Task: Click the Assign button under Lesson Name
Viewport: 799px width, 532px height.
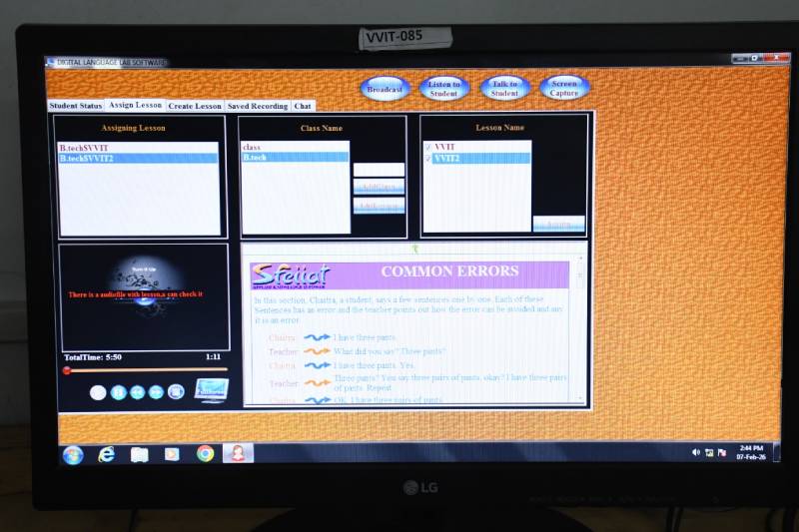Action: pyautogui.click(x=558, y=225)
